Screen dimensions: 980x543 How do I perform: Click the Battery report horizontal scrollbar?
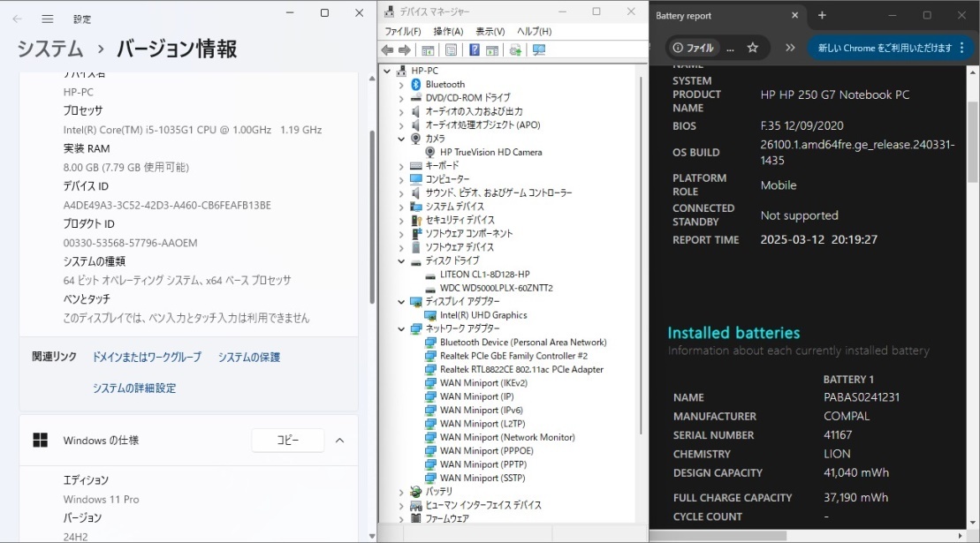(718, 536)
